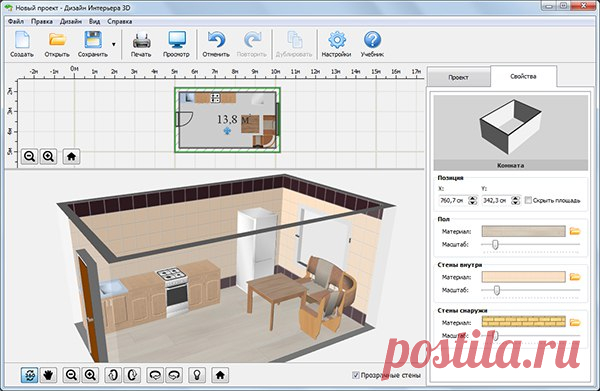Browse inner walls material folder icon

(575, 277)
